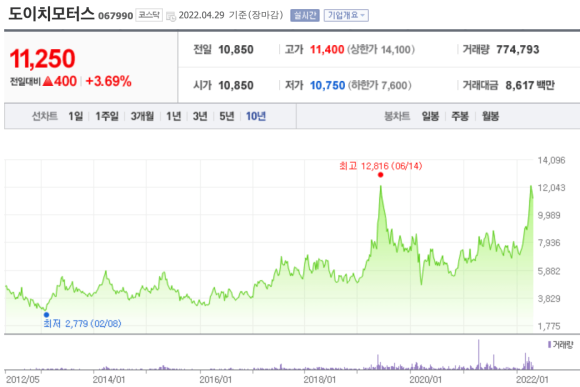Click the current price 11,250
580x387 pixels.
click(x=43, y=58)
